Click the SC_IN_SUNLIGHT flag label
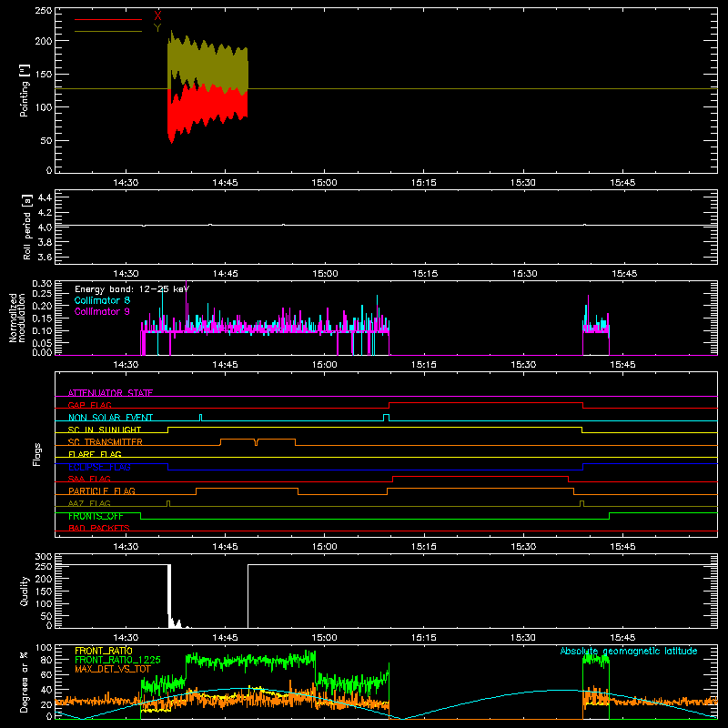The height and width of the screenshot is (728, 728). tap(105, 430)
